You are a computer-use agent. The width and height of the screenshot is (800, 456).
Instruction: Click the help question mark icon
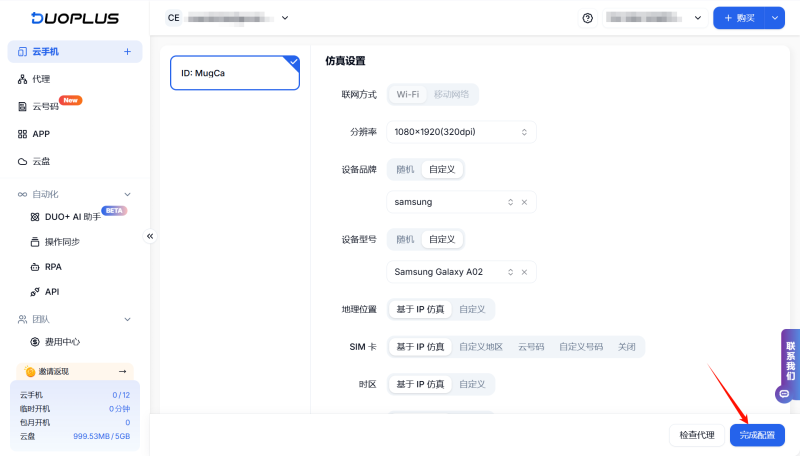point(587,18)
